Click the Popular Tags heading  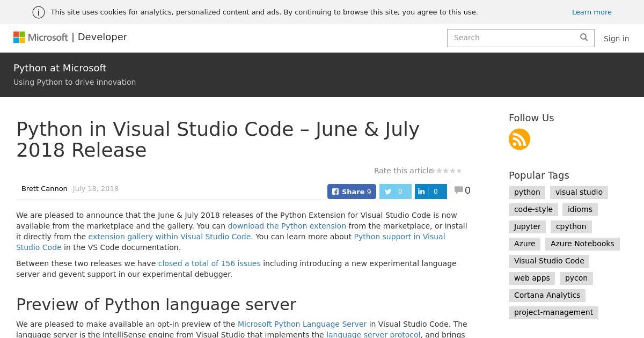tap(539, 175)
